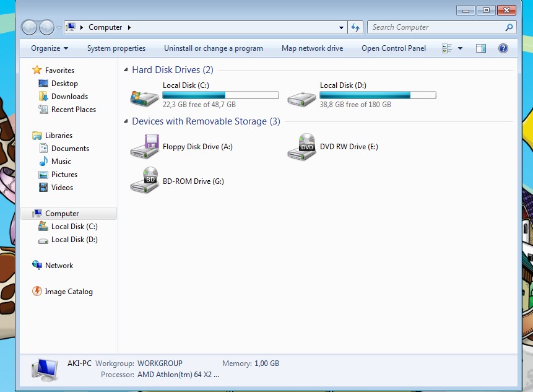Open Downloads in the Favorites list
The height and width of the screenshot is (392, 533).
(69, 97)
